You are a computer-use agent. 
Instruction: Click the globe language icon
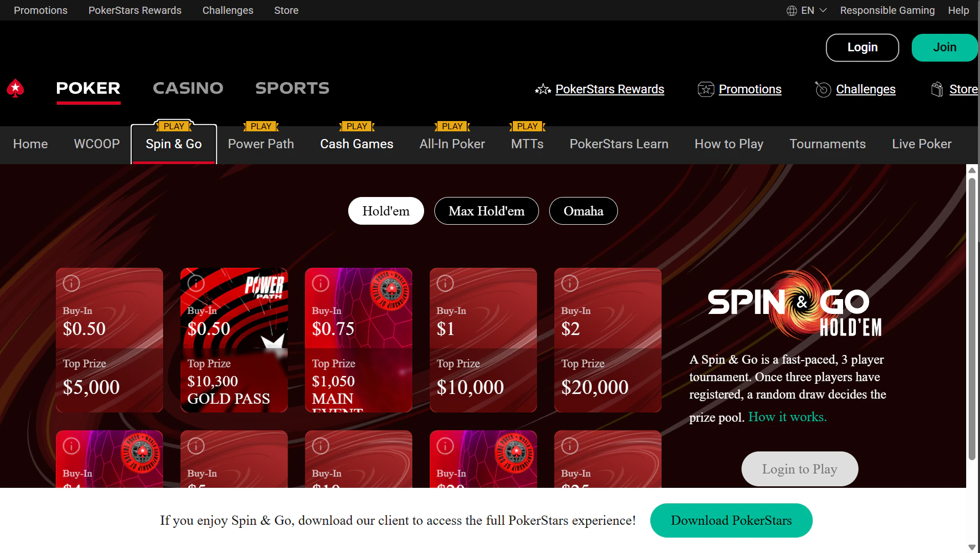pos(791,10)
